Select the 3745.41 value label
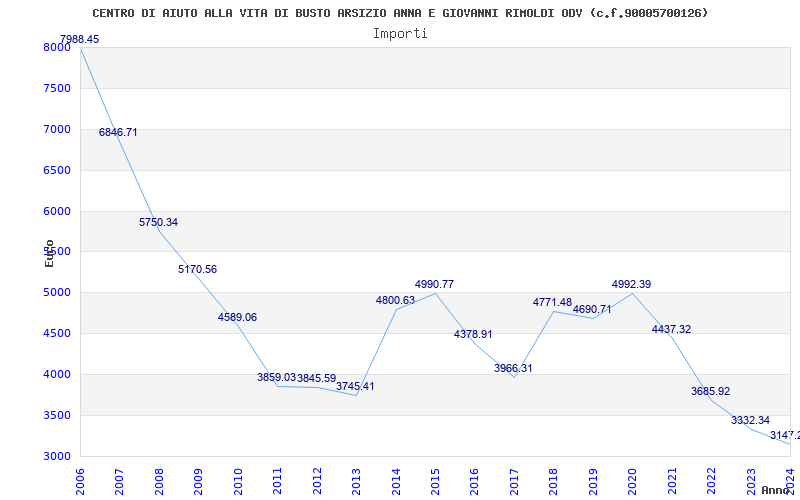This screenshot has width=800, height=500. (x=355, y=386)
